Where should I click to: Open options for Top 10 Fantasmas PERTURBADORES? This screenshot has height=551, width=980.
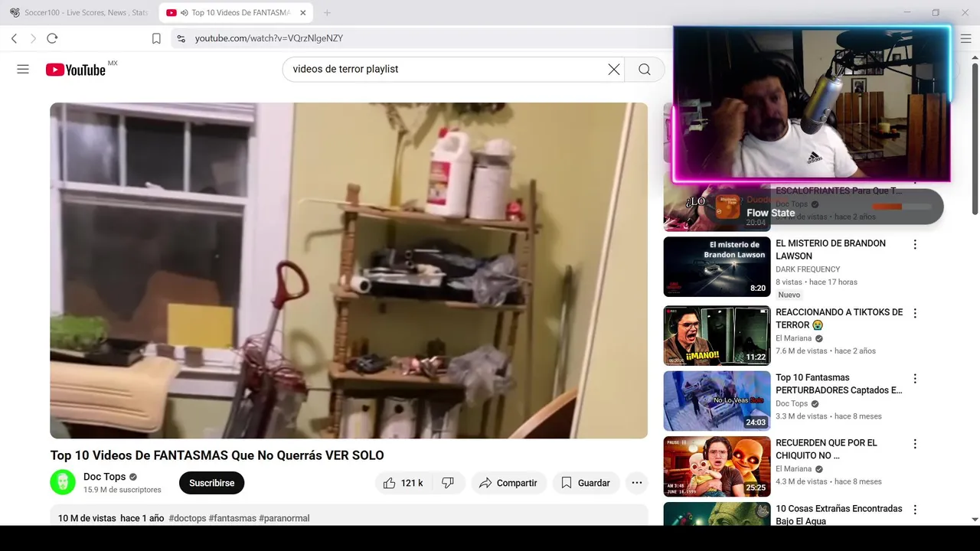[915, 379]
